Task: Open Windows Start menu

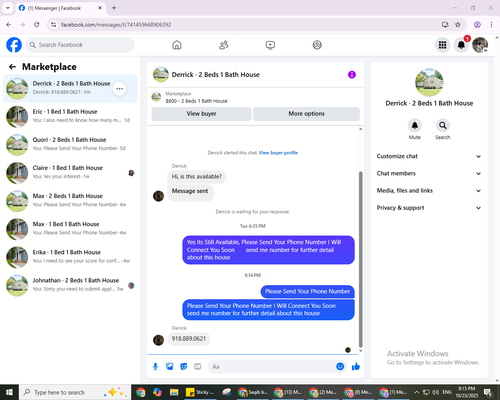Action: (x=9, y=392)
